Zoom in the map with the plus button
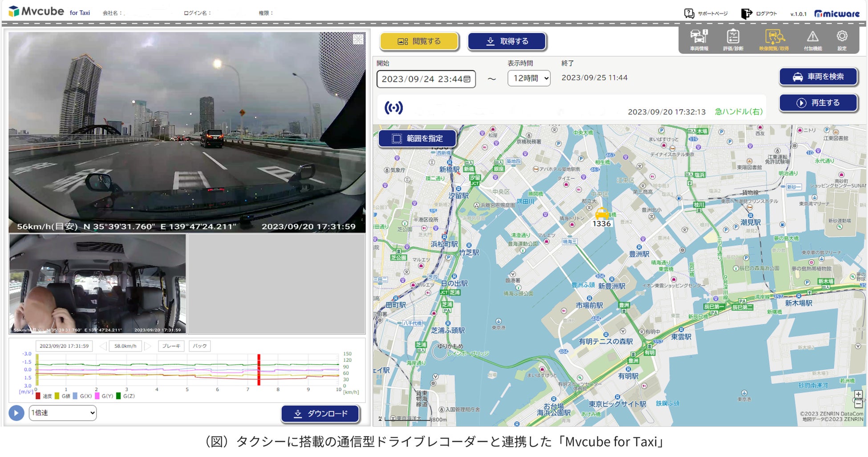 858,394
